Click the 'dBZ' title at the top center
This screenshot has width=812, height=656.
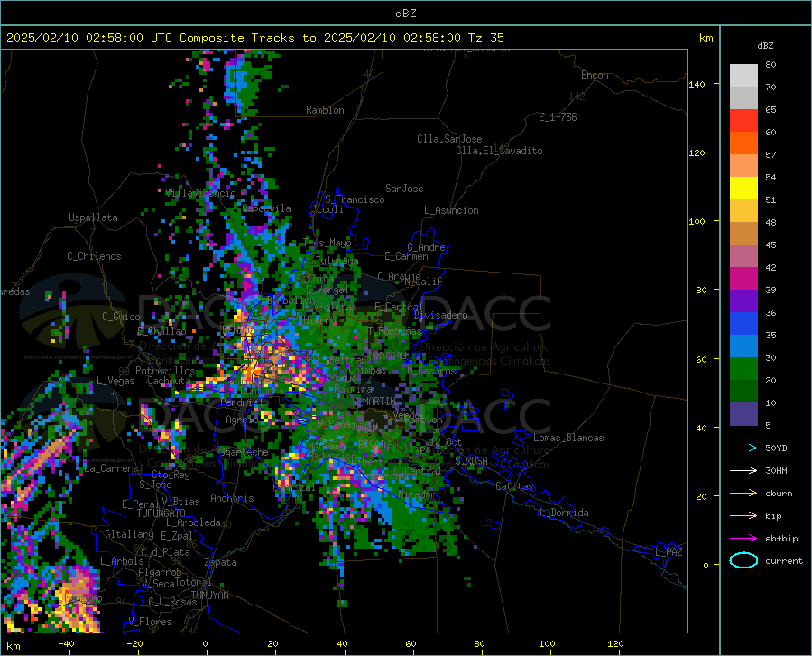[405, 14]
